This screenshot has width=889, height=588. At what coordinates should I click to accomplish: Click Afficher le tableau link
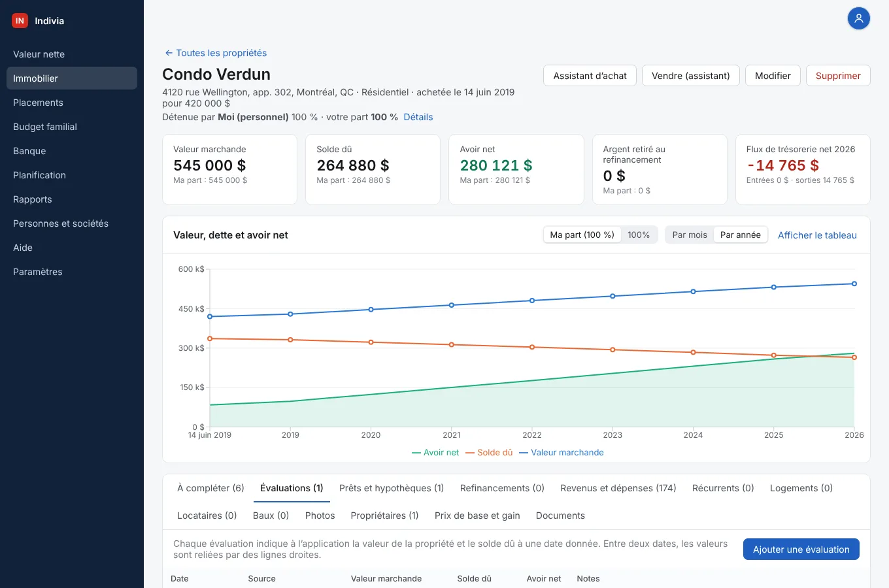(x=817, y=235)
